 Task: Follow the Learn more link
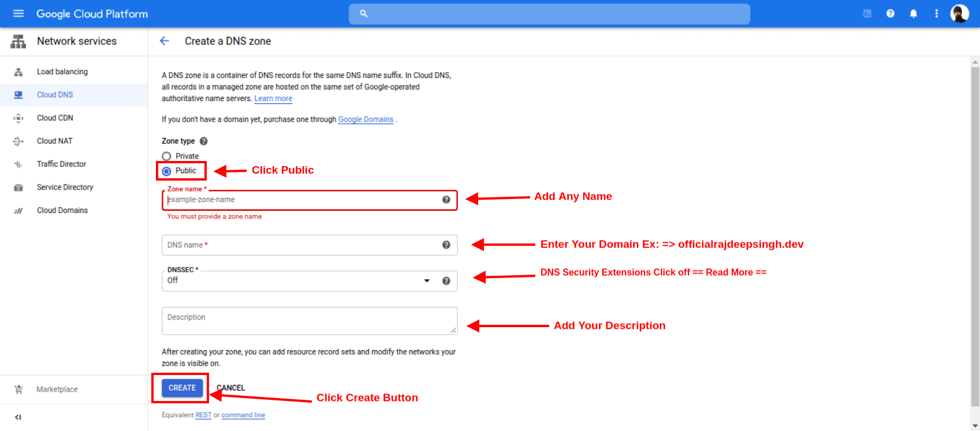pyautogui.click(x=273, y=99)
